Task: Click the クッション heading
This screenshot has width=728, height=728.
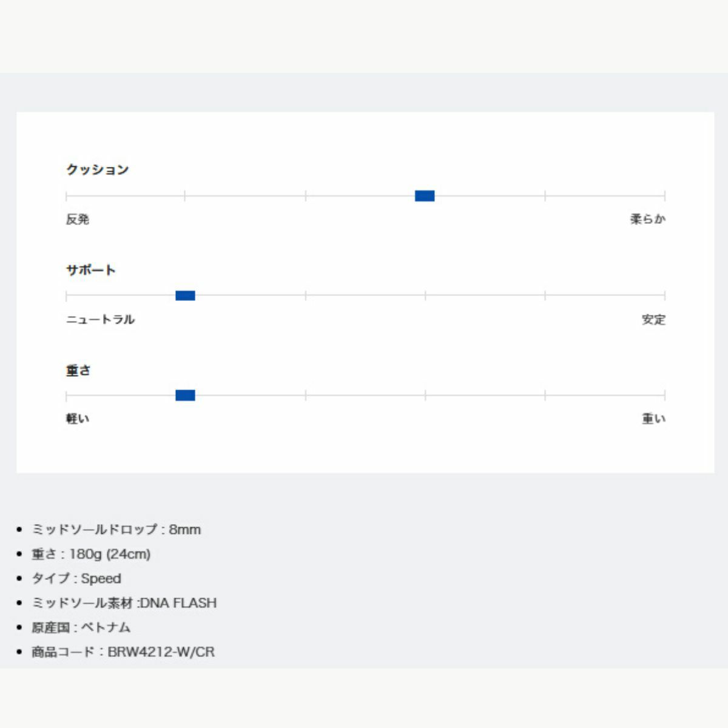Action: tap(97, 170)
